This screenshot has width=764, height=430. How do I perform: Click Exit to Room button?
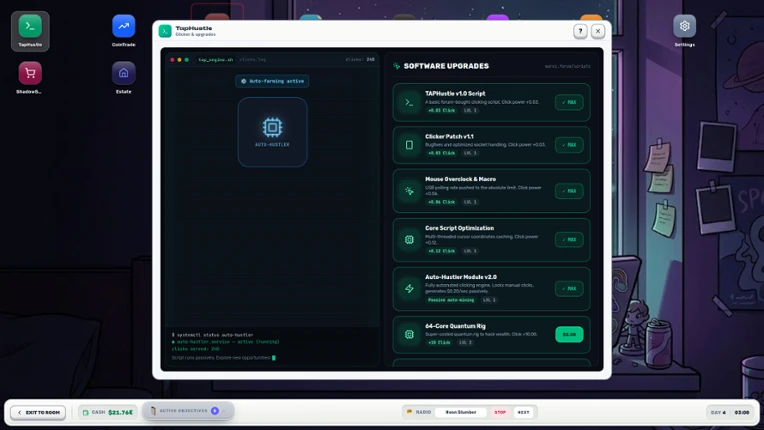(38, 412)
